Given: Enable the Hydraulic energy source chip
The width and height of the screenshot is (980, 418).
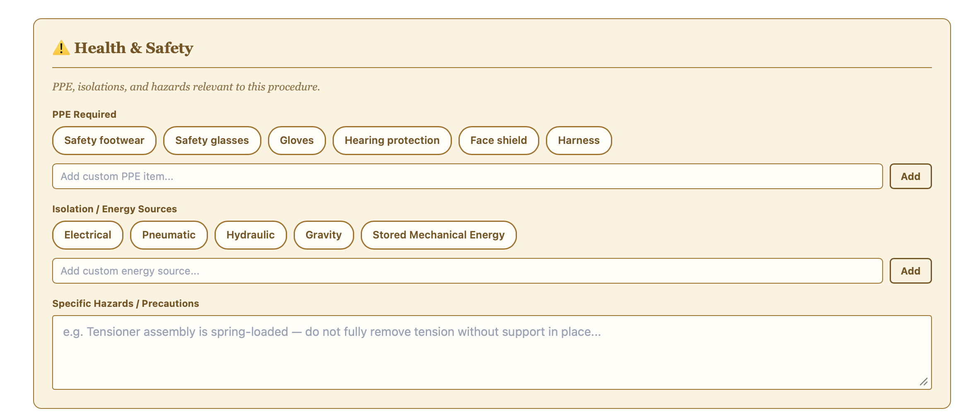Looking at the screenshot, I should click(251, 235).
